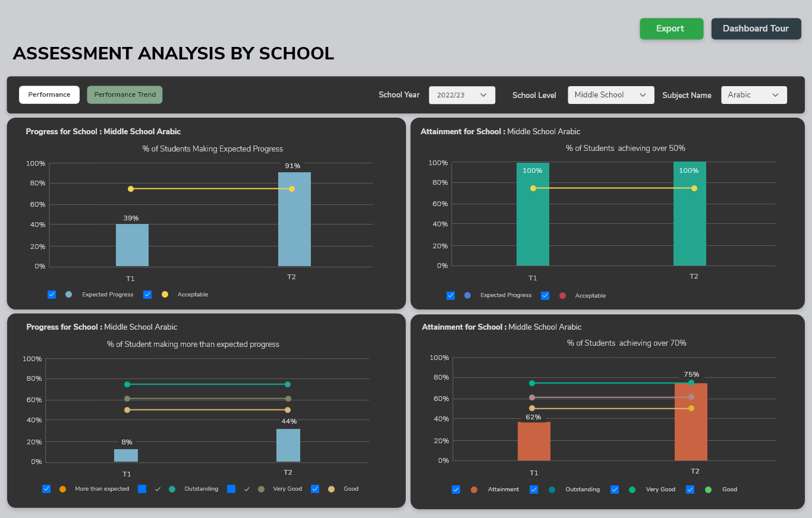
Task: Click the '% of Students achieving over 70%' title
Action: point(627,343)
